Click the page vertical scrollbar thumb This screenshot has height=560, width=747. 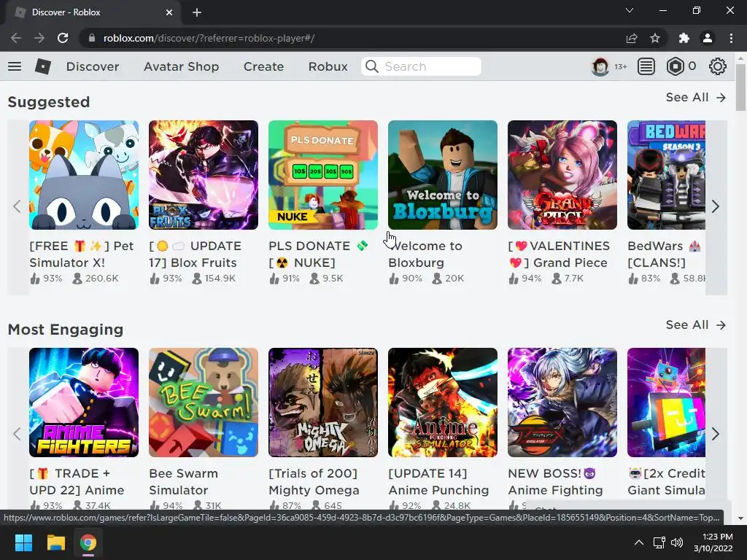point(741,87)
